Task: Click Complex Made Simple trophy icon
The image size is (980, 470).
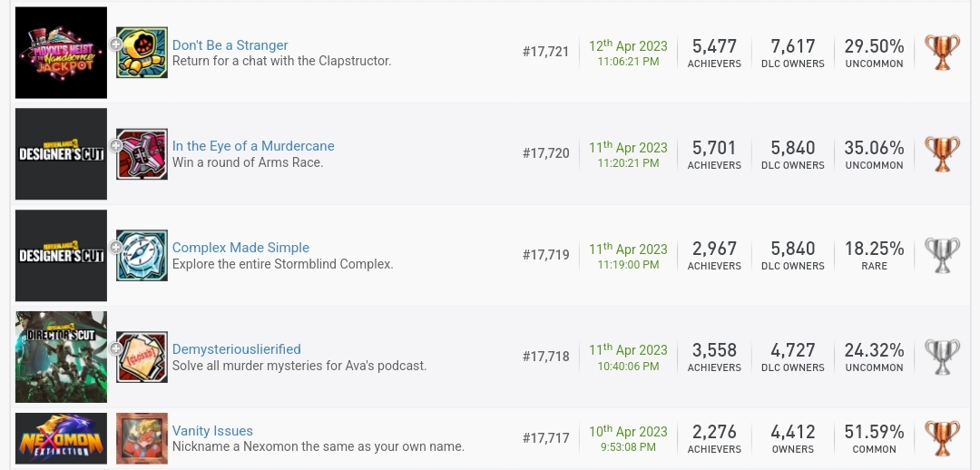Action: coord(142,256)
